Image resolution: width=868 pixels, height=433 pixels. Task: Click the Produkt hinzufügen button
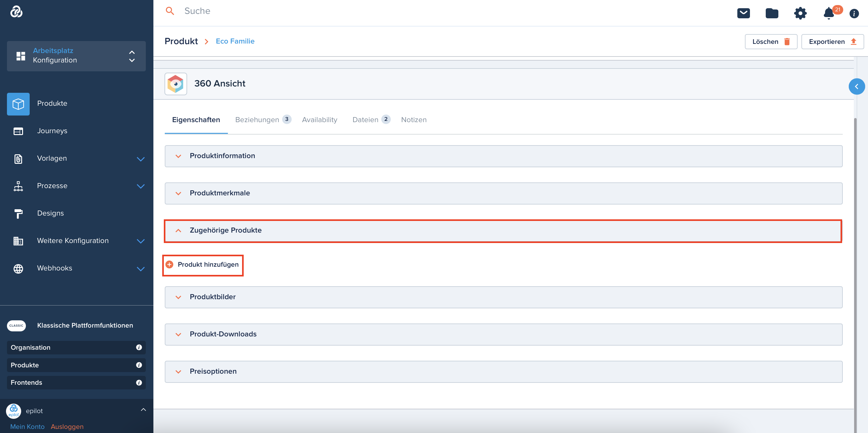203,265
